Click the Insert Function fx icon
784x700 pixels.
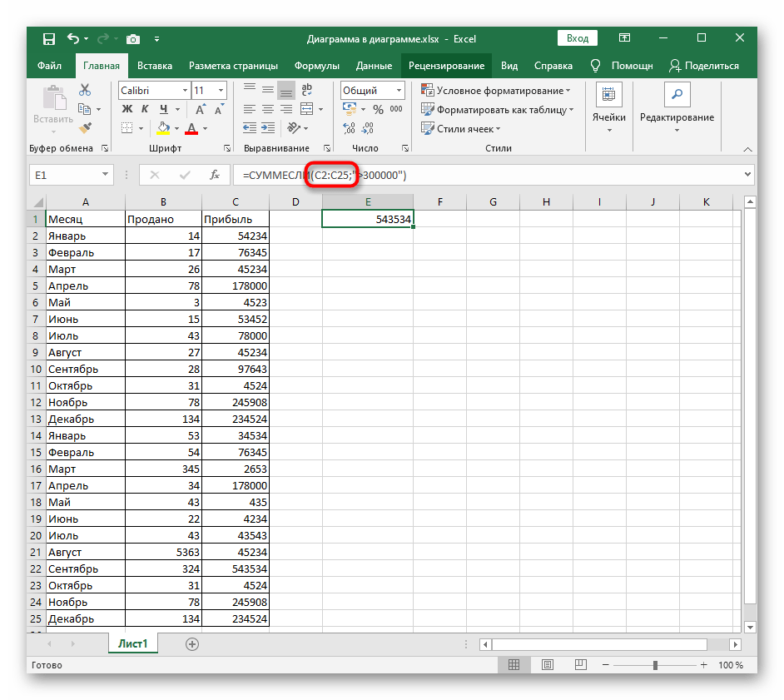coord(214,175)
